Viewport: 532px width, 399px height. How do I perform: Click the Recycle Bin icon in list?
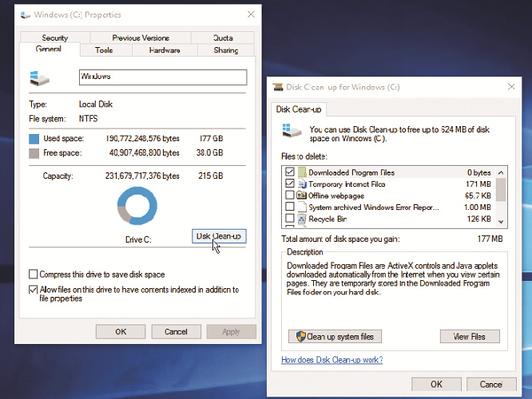(302, 219)
